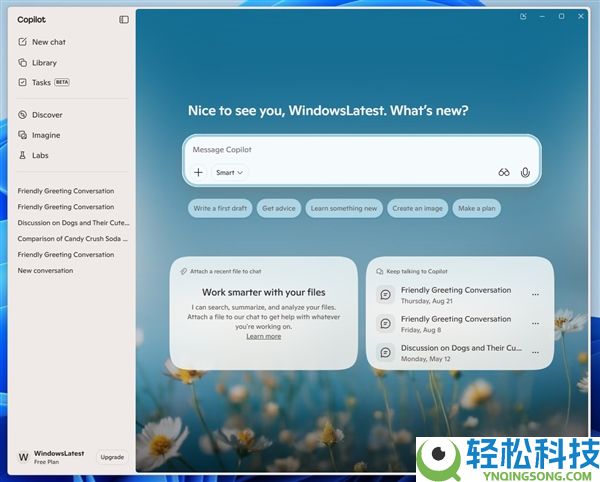The image size is (600, 482).
Task: Select the Write a first draft suggestion
Action: 220,208
